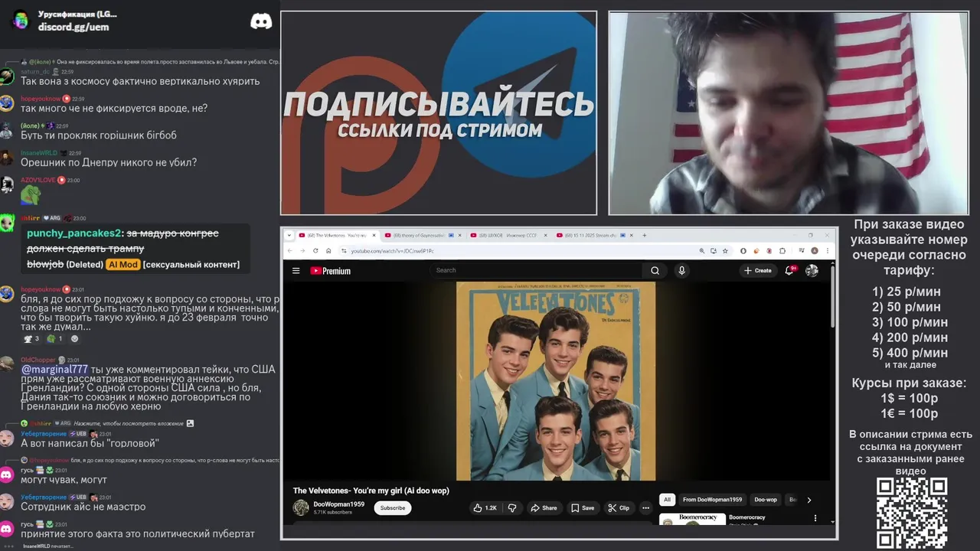Click the Create button on YouTube
Viewport: 980px width, 551px height.
757,270
